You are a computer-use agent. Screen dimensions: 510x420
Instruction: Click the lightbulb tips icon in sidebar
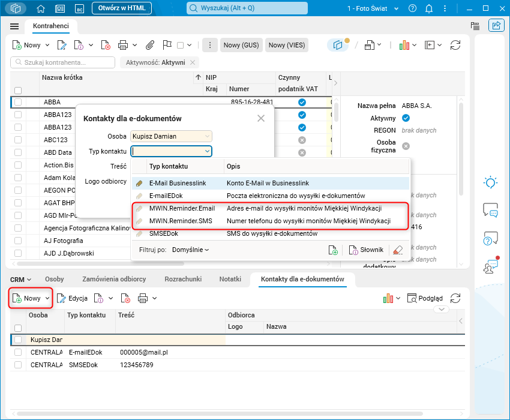(x=490, y=182)
